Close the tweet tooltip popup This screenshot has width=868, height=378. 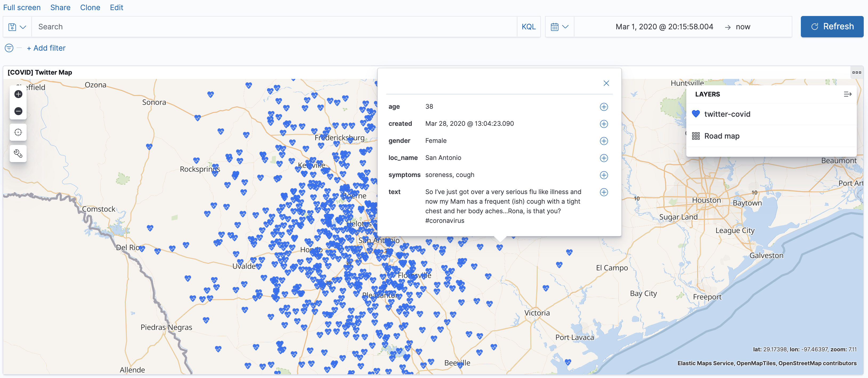point(606,83)
